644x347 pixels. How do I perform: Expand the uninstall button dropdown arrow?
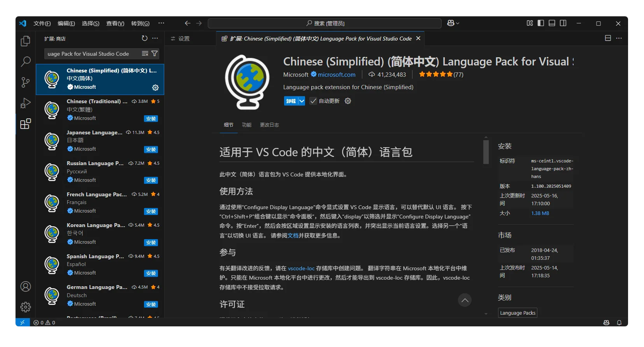click(302, 101)
